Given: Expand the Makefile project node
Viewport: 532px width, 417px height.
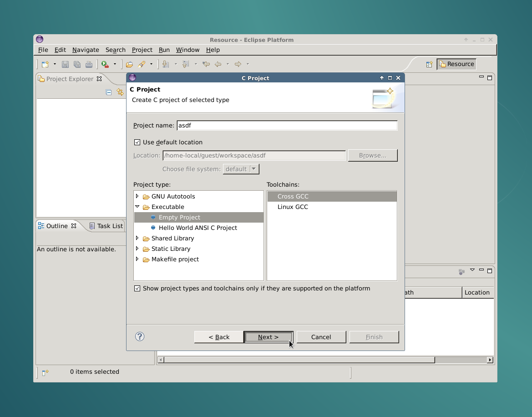Looking at the screenshot, I should pyautogui.click(x=137, y=259).
